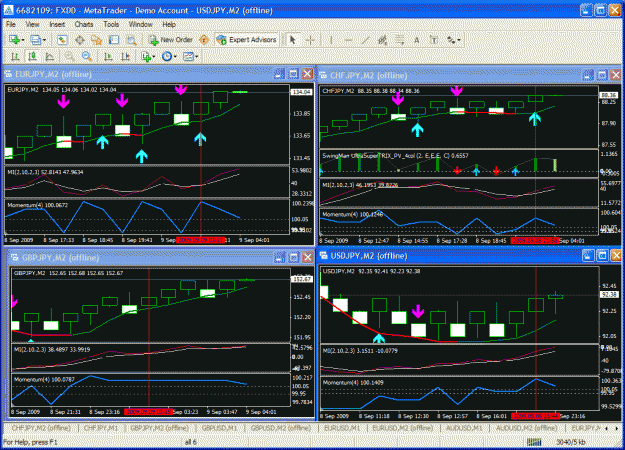Toggle the chart shift icon

[x=126, y=57]
